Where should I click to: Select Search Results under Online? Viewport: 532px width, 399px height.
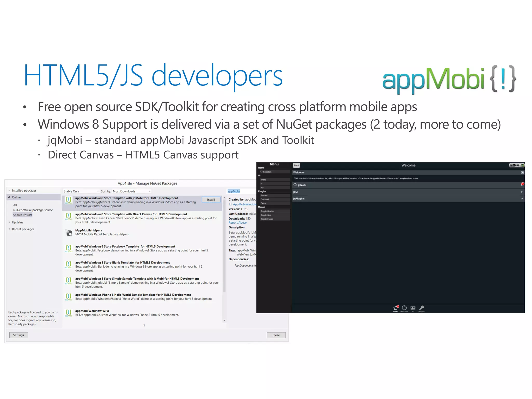tap(23, 215)
